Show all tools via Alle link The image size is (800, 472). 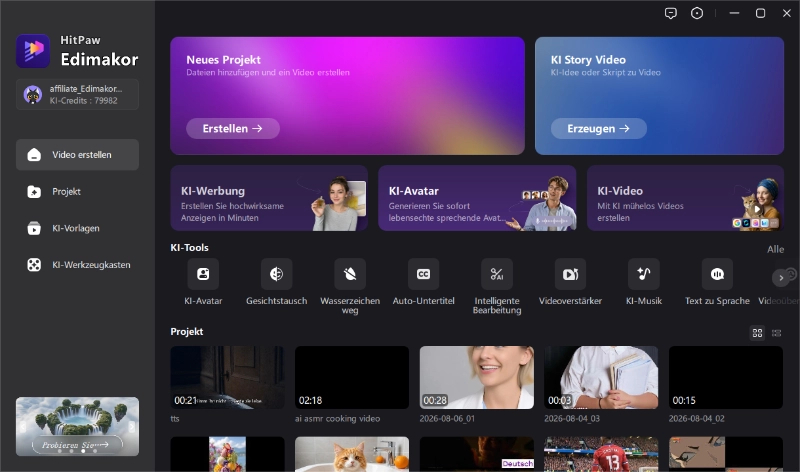776,250
